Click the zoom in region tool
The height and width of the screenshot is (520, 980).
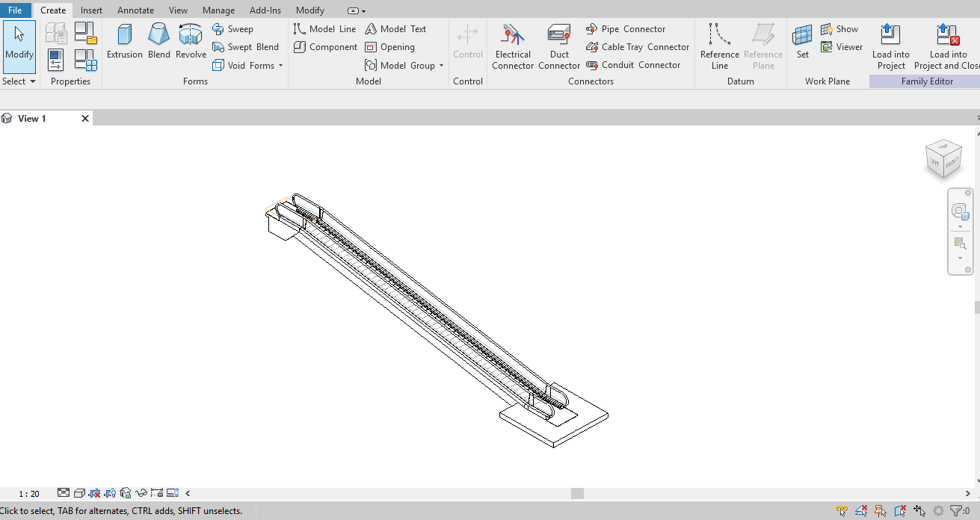coord(960,244)
